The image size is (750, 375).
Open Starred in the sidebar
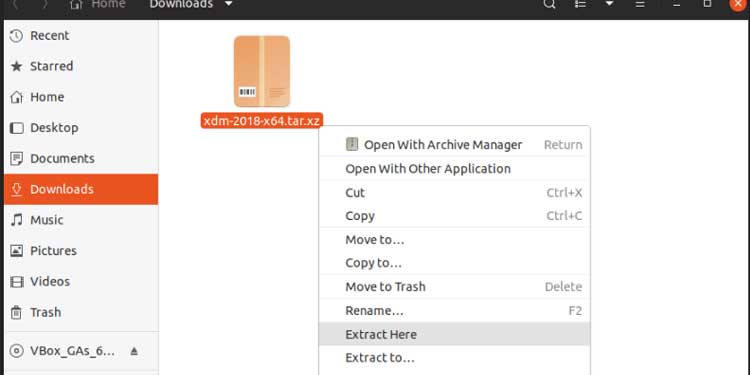pyautogui.click(x=81, y=66)
